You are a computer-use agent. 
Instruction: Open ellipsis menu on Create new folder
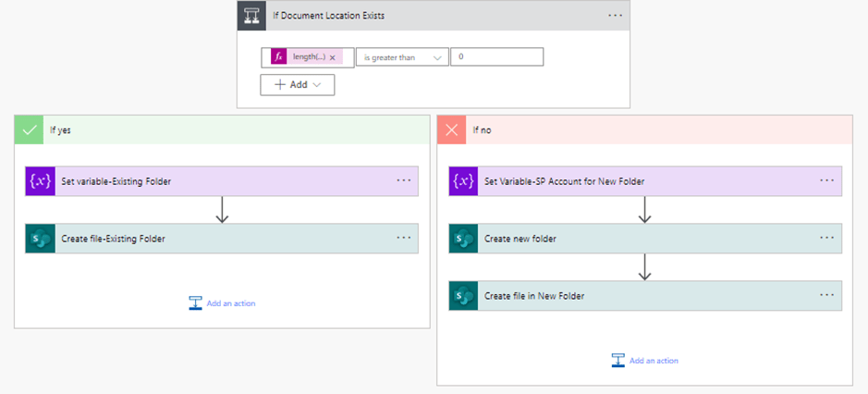(x=826, y=238)
